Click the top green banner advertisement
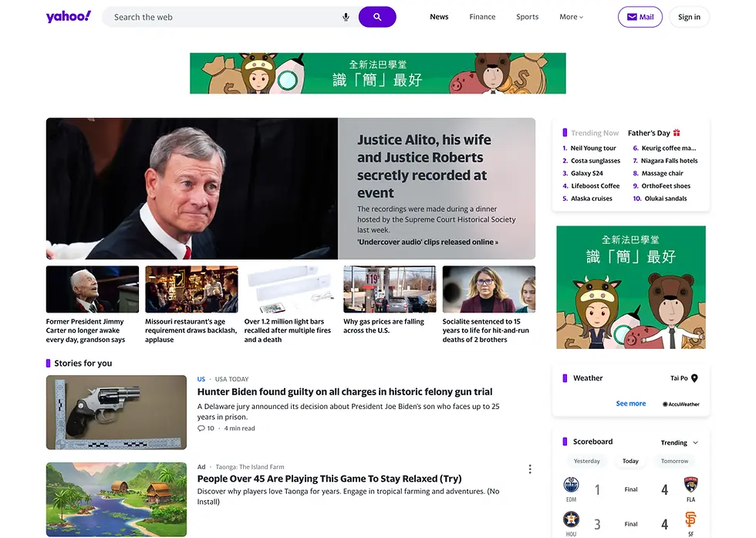This screenshot has width=756, height=538. 377,73
